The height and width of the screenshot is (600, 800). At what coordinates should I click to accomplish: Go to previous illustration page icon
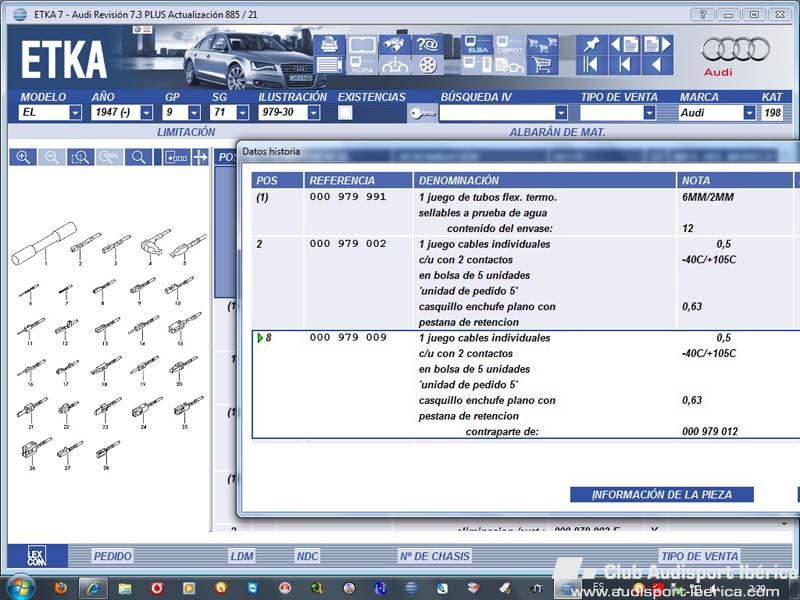tap(624, 45)
